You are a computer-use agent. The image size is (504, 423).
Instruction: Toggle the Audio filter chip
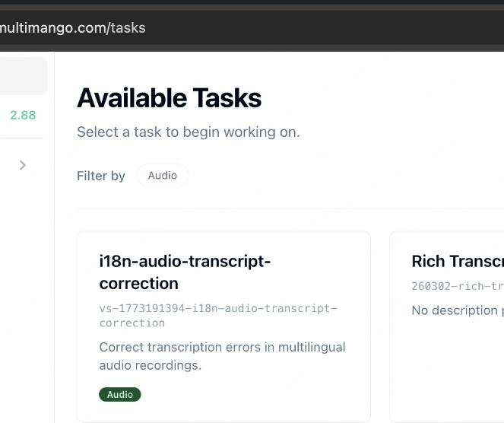coord(163,176)
